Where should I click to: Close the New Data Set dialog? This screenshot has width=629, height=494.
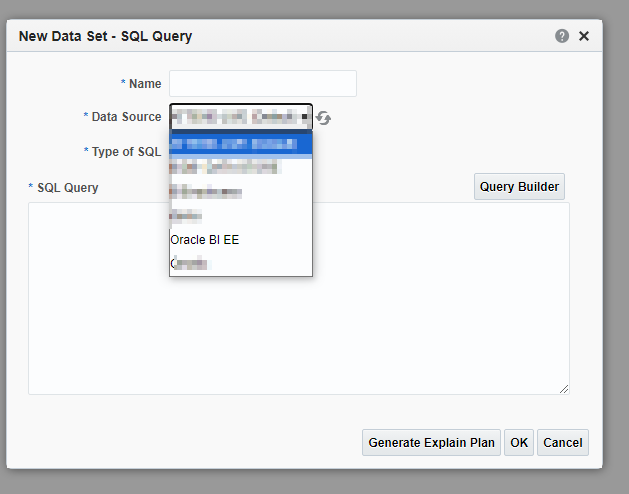(x=584, y=36)
